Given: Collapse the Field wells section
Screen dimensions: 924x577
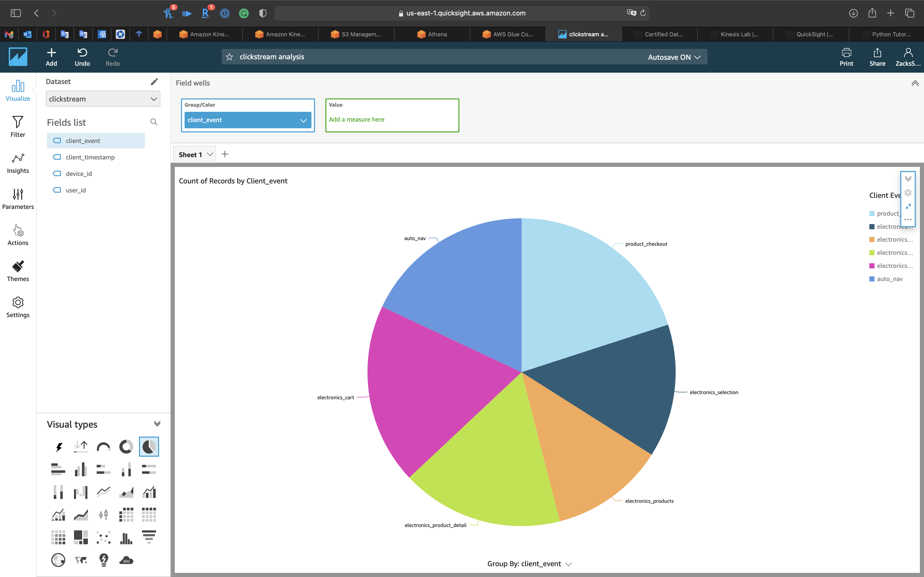Looking at the screenshot, I should coord(915,83).
